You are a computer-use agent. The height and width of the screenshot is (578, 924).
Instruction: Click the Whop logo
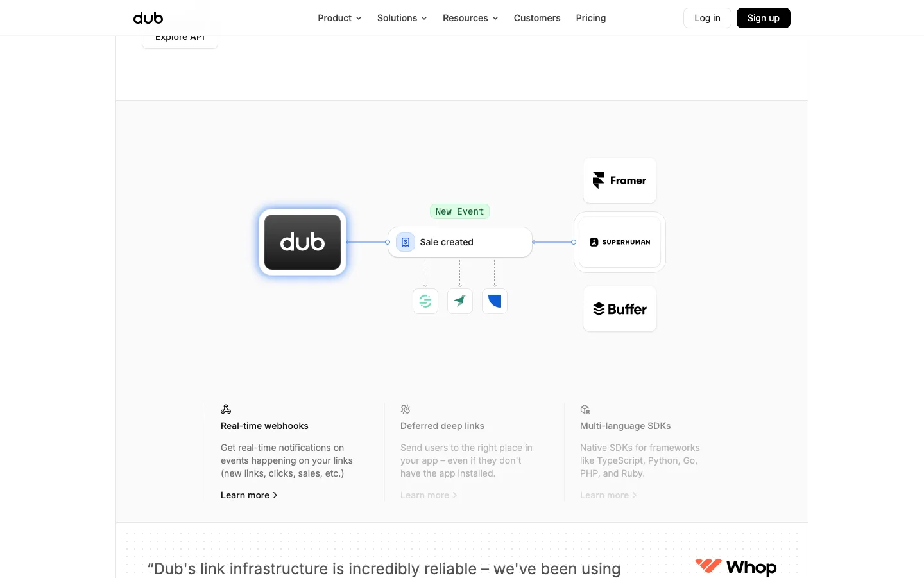tap(736, 566)
